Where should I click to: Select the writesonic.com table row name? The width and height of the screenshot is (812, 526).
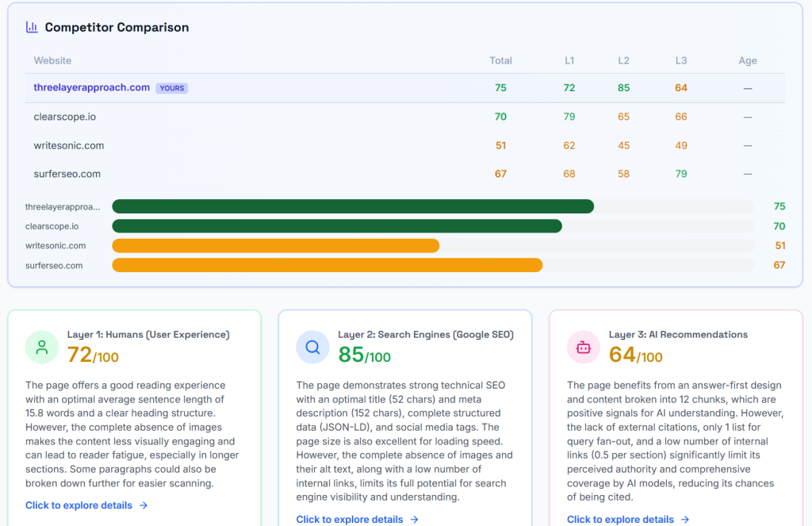[x=69, y=146]
